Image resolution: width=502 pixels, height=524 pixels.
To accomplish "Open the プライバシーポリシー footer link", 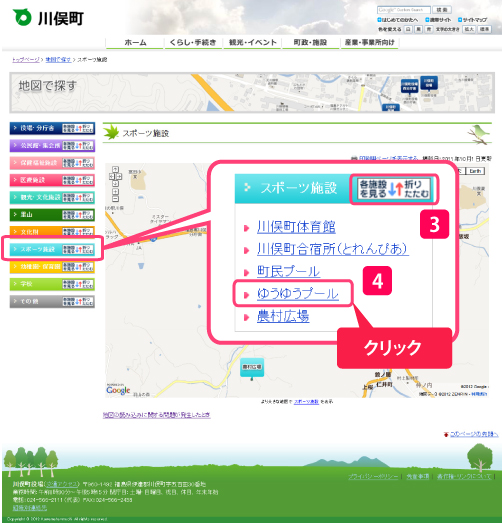I will pyautogui.click(x=373, y=477).
